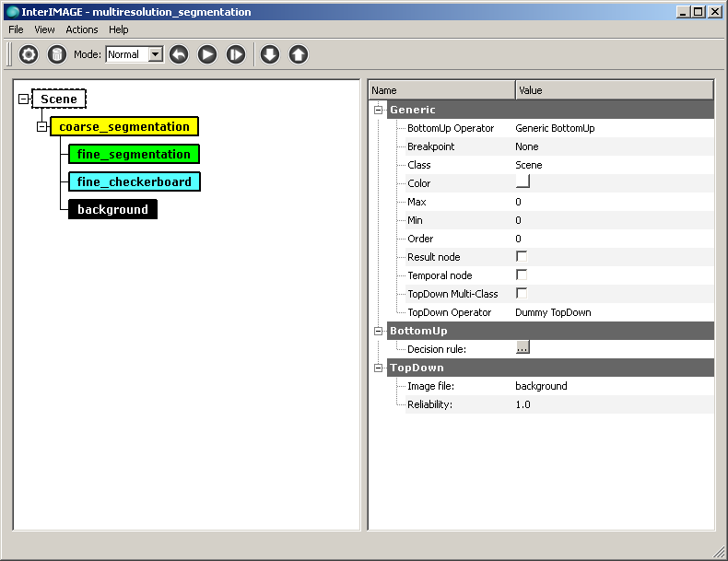The height and width of the screenshot is (561, 728).
Task: Collapse the Generic property group
Action: coord(378,110)
